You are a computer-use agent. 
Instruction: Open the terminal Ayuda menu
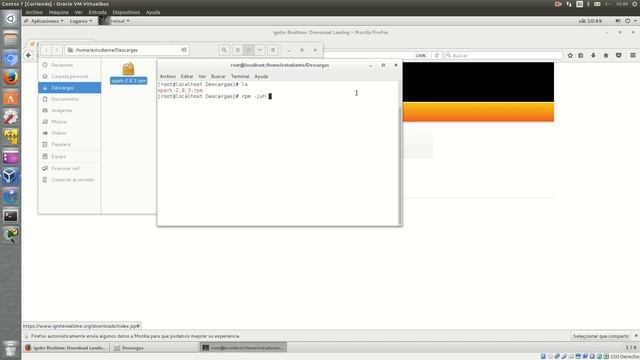pos(261,76)
